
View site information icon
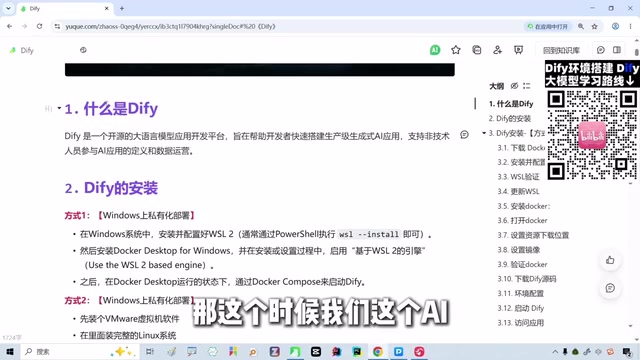[57, 26]
